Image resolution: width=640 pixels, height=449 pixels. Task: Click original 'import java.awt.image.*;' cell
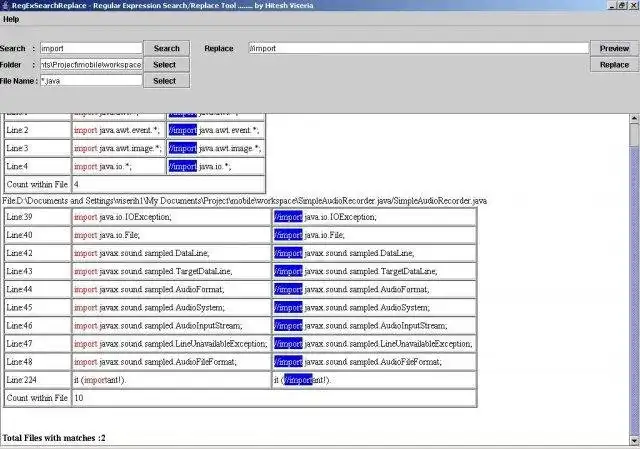(x=119, y=148)
